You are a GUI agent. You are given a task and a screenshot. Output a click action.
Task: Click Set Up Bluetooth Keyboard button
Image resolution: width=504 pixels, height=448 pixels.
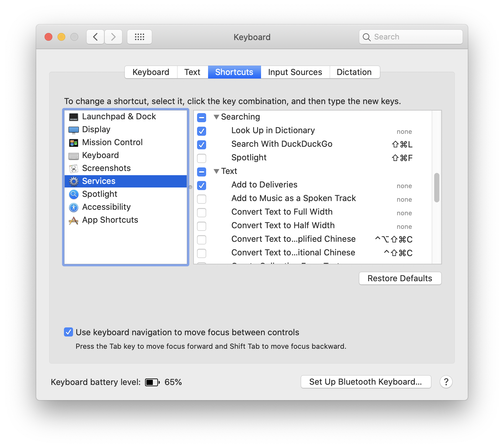point(366,382)
